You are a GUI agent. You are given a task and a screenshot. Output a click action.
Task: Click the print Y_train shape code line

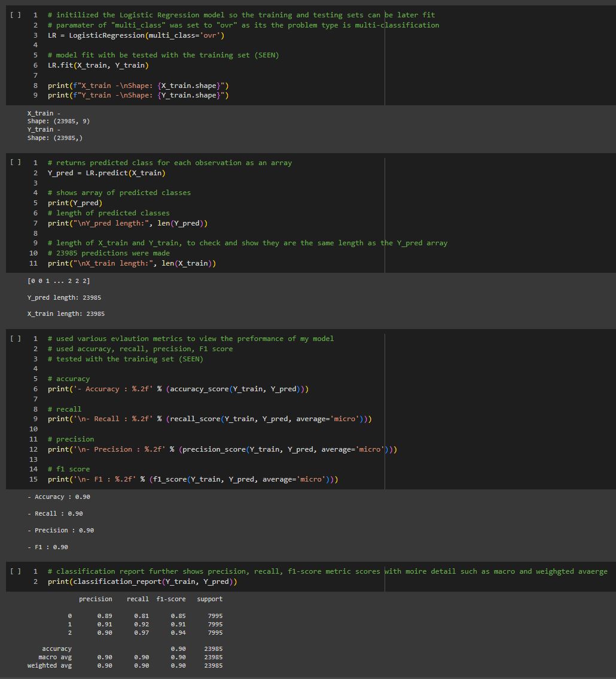click(138, 95)
